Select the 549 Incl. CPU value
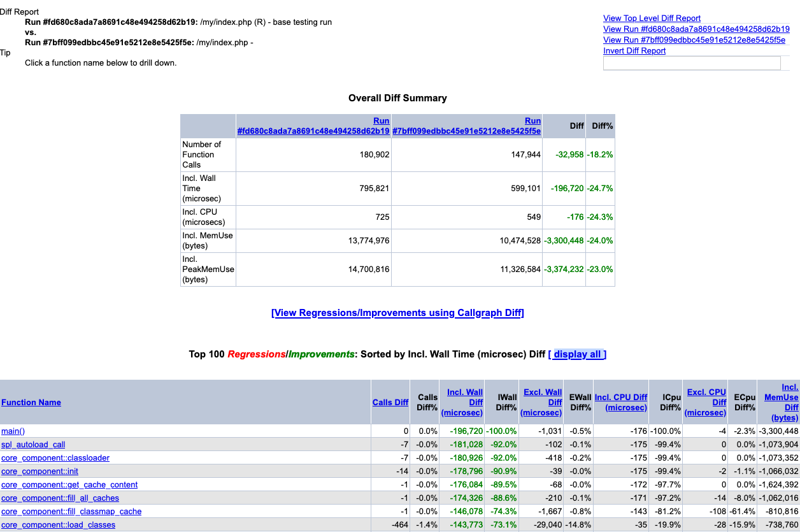The height and width of the screenshot is (532, 800). point(534,217)
